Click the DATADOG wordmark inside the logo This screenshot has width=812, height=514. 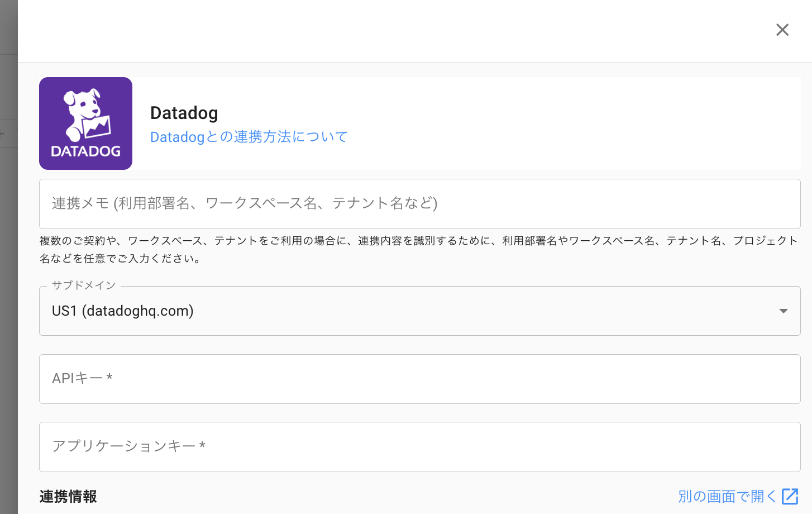coord(85,151)
